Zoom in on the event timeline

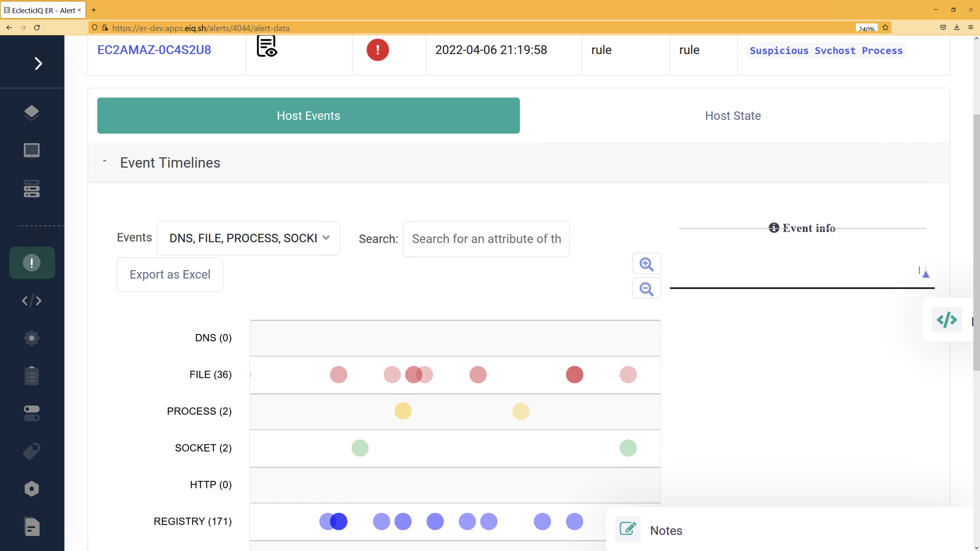coord(647,264)
